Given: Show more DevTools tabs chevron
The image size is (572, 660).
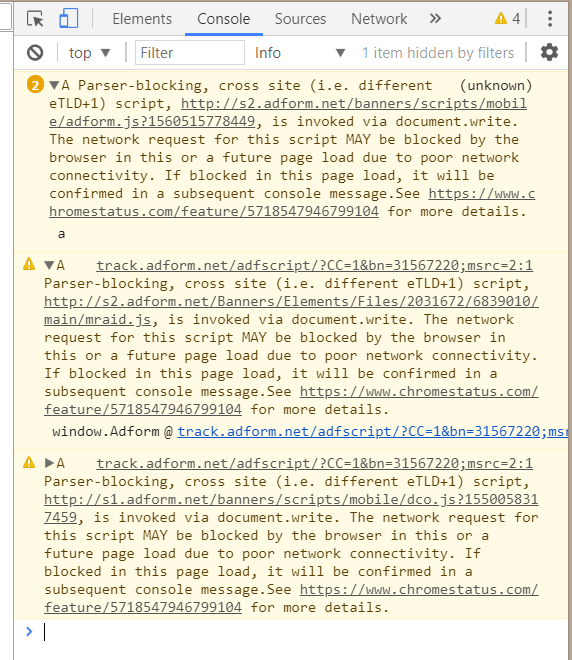Looking at the screenshot, I should point(435,19).
